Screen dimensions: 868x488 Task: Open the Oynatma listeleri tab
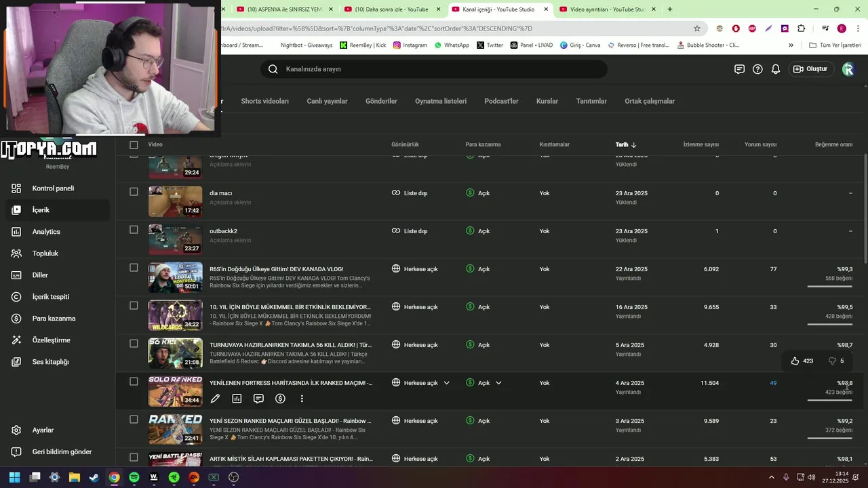[x=441, y=101]
